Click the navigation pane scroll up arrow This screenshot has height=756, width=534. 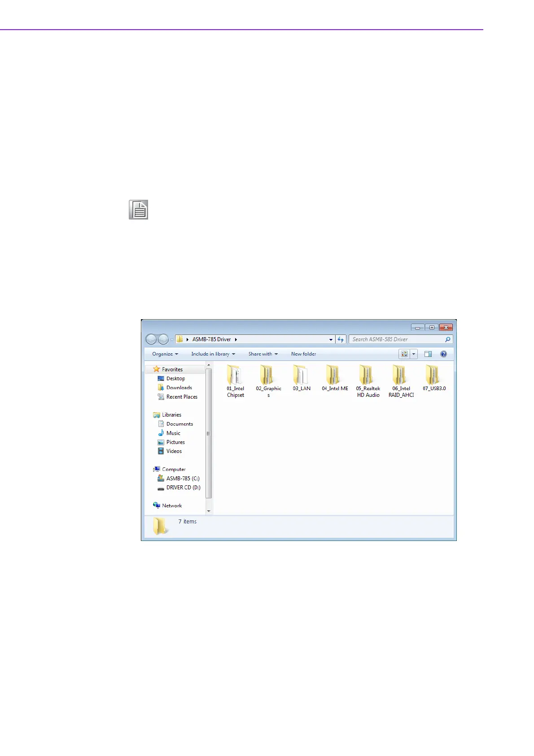(209, 365)
